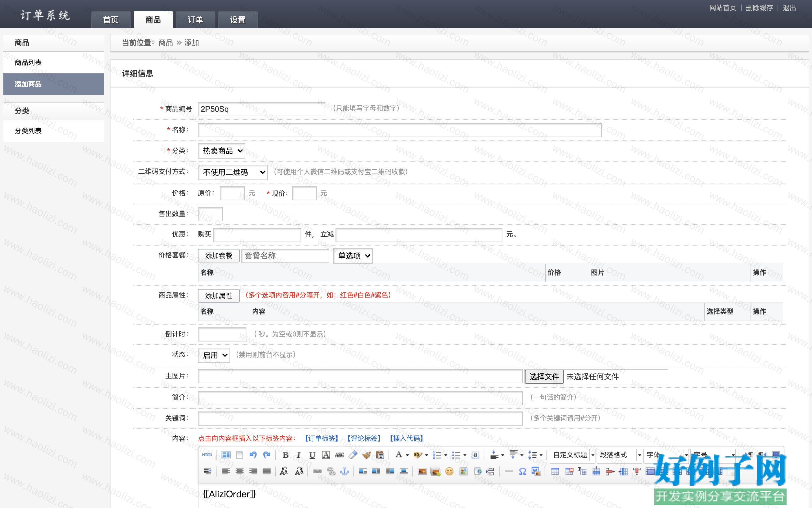Open the multiple image upload icon

pos(436,471)
